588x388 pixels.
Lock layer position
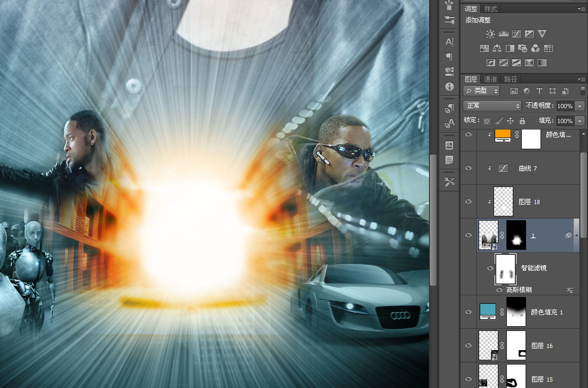[x=511, y=121]
